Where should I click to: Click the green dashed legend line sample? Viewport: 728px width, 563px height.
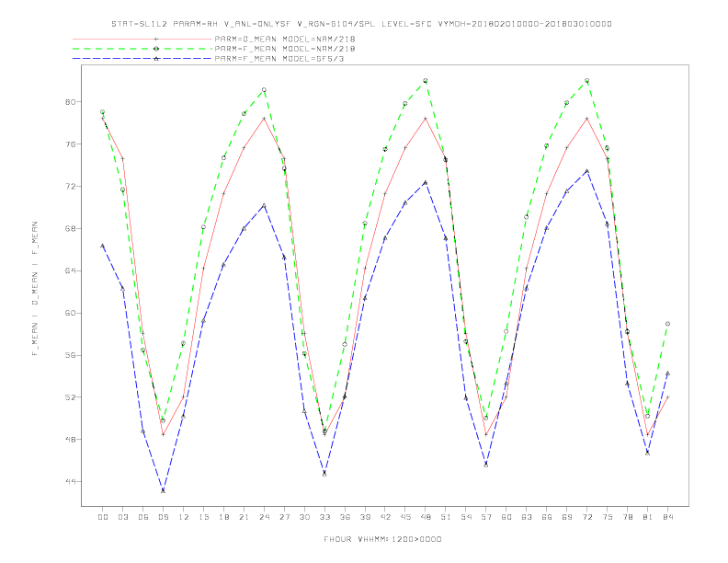[x=142, y=49]
